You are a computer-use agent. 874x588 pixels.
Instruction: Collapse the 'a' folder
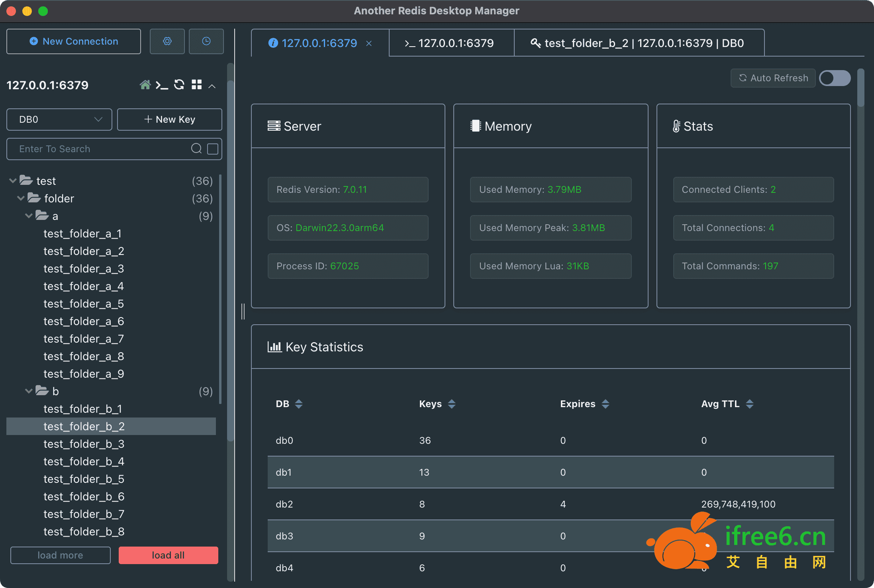(x=29, y=216)
